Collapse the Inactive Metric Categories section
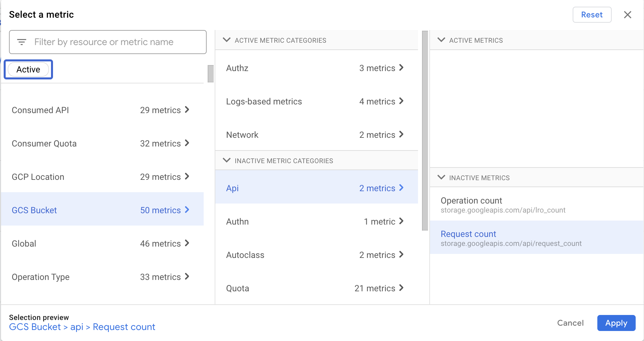Image resolution: width=644 pixels, height=341 pixels. pos(227,160)
